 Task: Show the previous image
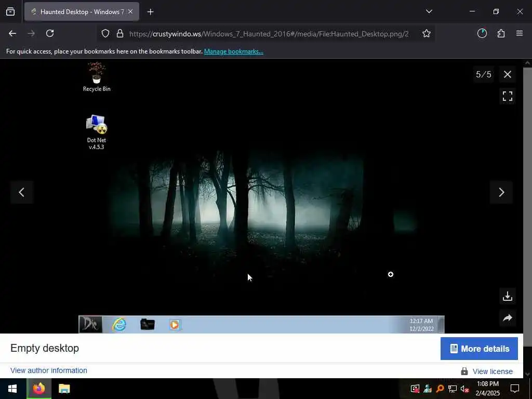point(22,192)
